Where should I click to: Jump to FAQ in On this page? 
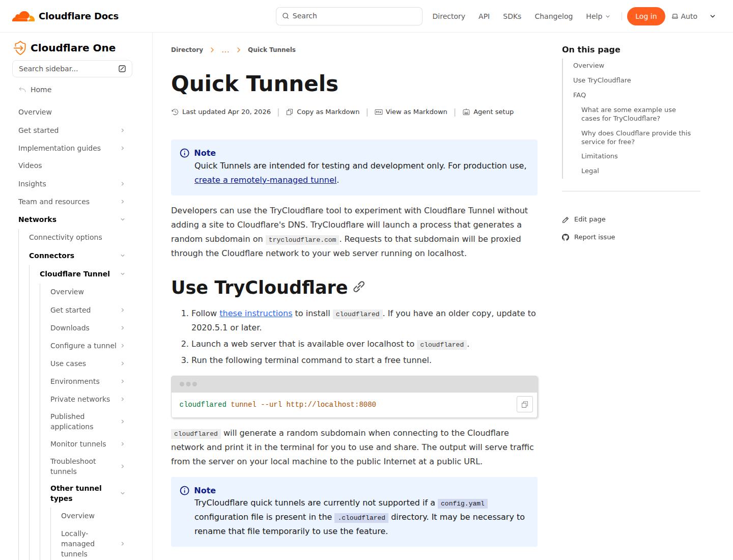point(579,95)
